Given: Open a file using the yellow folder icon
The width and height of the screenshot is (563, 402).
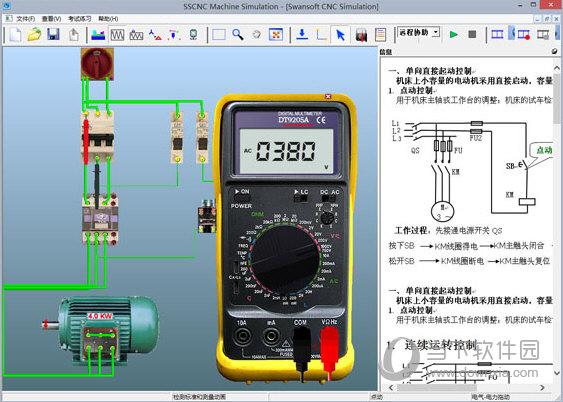Looking at the screenshot, I should [34, 35].
